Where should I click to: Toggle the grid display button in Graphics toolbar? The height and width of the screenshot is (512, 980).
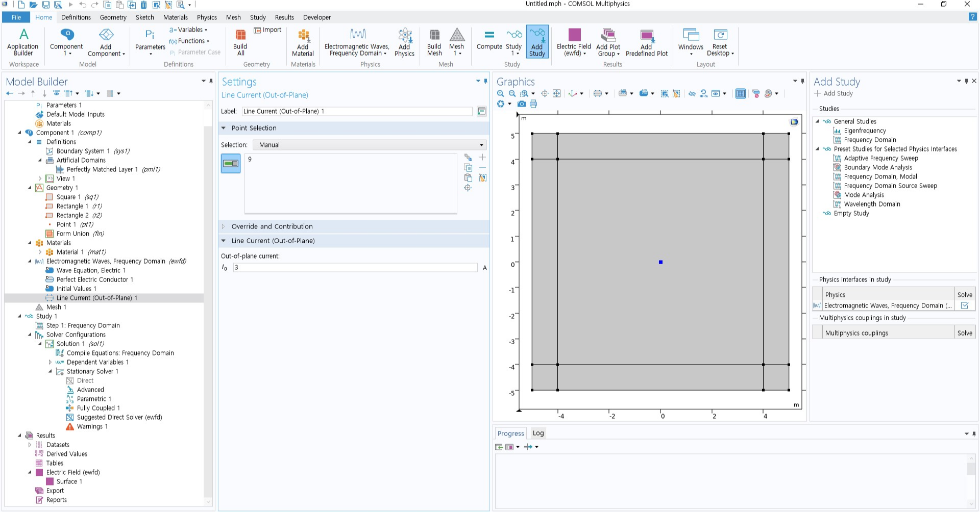(741, 93)
